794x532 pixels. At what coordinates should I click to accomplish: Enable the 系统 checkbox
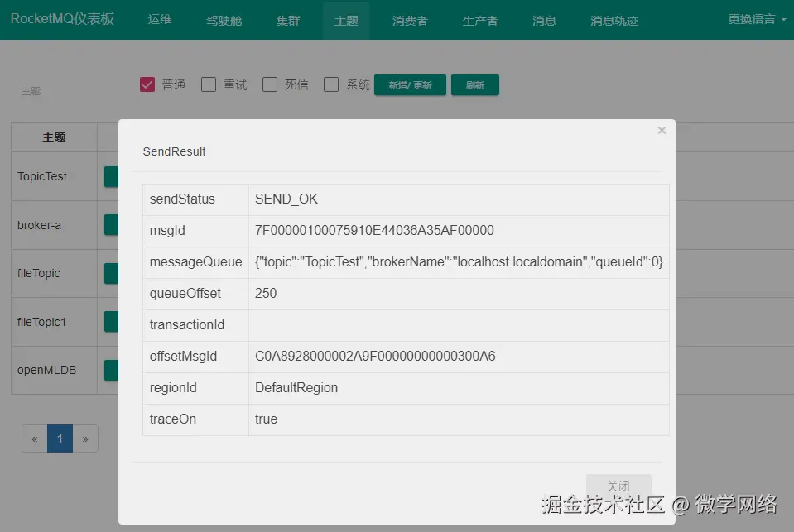pos(331,84)
